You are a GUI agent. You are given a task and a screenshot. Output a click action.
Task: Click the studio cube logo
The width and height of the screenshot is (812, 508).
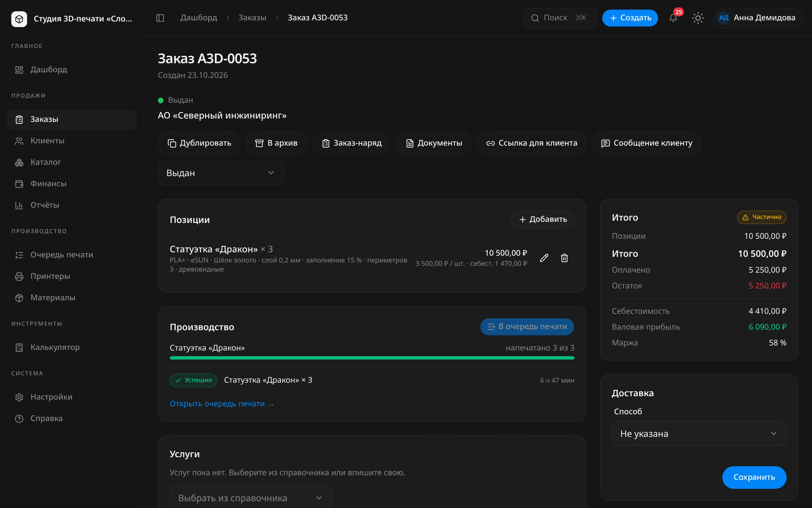[19, 19]
